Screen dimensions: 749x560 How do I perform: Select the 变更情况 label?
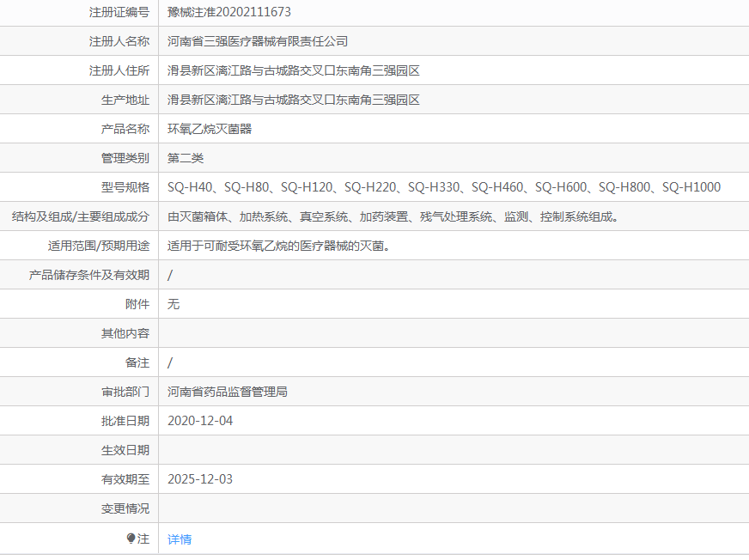[x=125, y=508]
